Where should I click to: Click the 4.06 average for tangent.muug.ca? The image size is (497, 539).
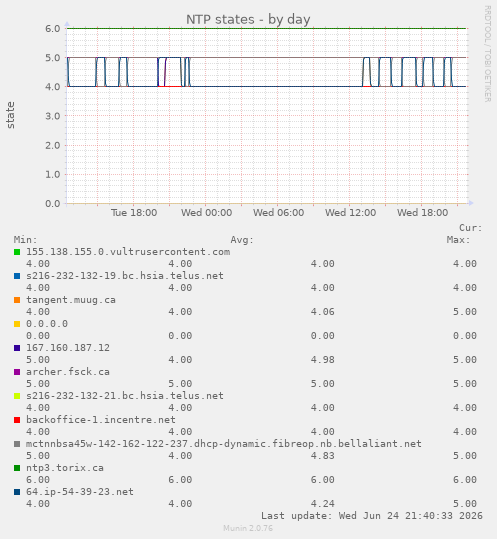click(x=322, y=312)
